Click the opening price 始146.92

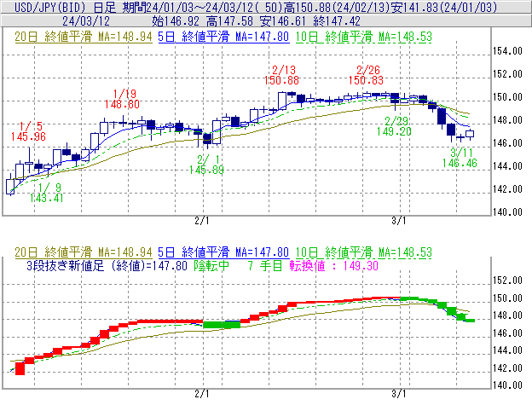tap(176, 21)
